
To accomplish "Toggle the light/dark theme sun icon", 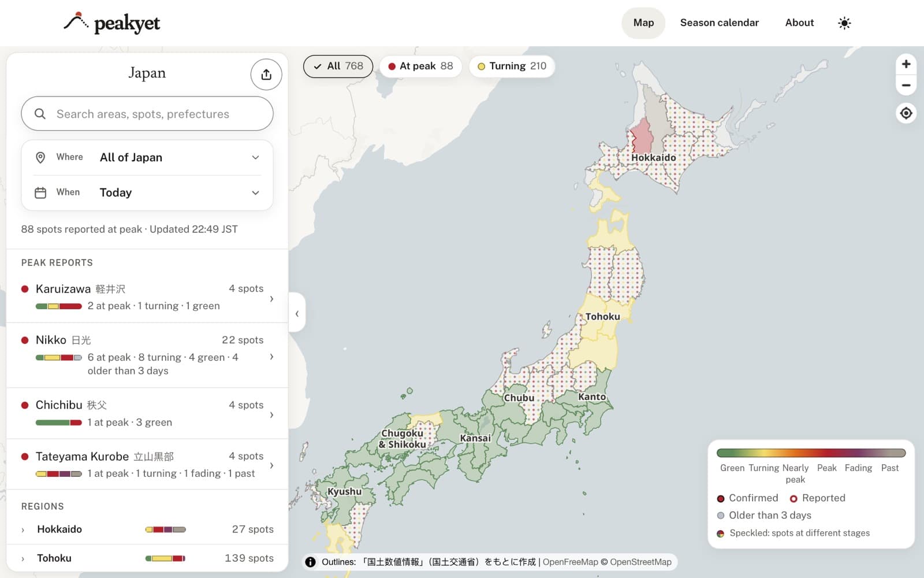I will pyautogui.click(x=844, y=23).
